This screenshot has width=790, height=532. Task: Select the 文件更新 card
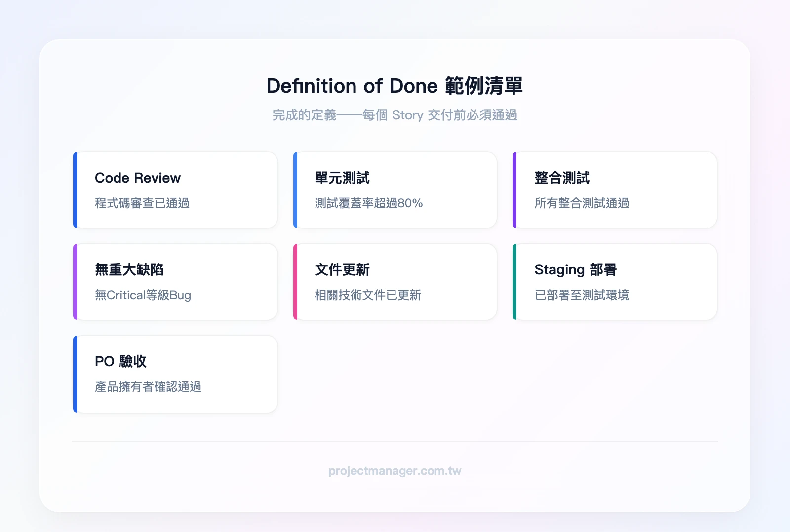(x=395, y=281)
